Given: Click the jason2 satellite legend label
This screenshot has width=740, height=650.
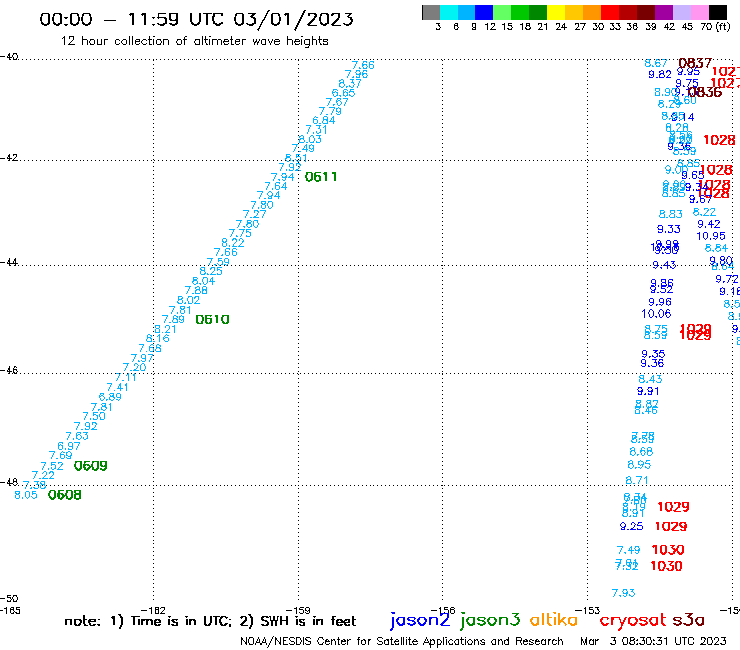Looking at the screenshot, I should pyautogui.click(x=420, y=620).
